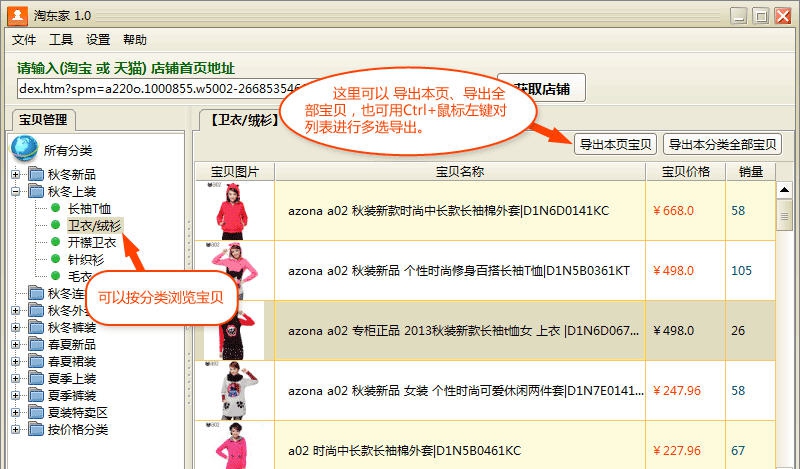Click the price ¥247.96
800x469 pixels.
click(677, 391)
